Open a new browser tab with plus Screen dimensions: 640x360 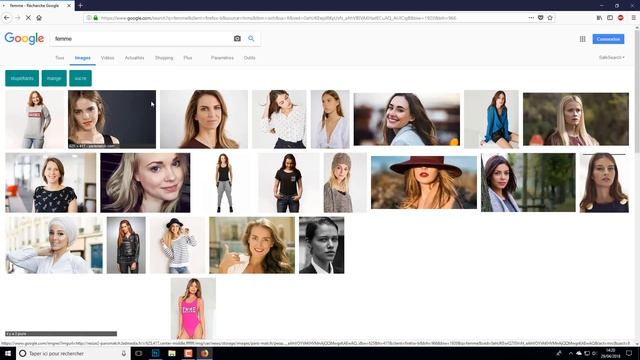coord(80,6)
